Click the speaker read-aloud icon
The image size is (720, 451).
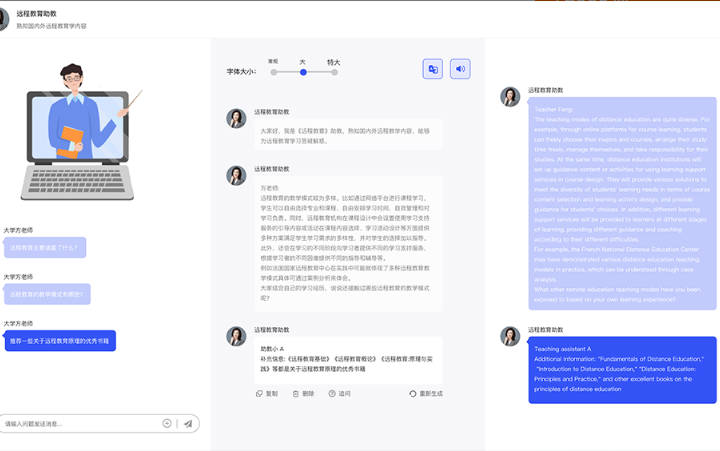[x=460, y=69]
